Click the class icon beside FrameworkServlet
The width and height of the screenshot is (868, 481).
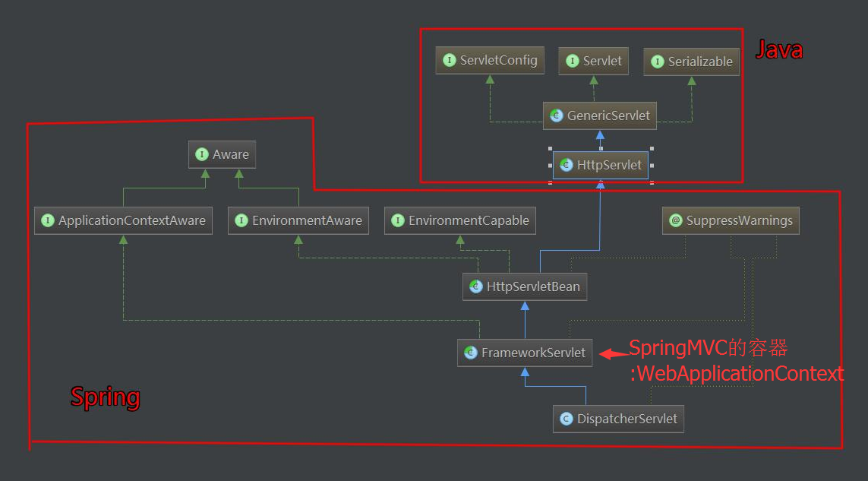pos(471,353)
